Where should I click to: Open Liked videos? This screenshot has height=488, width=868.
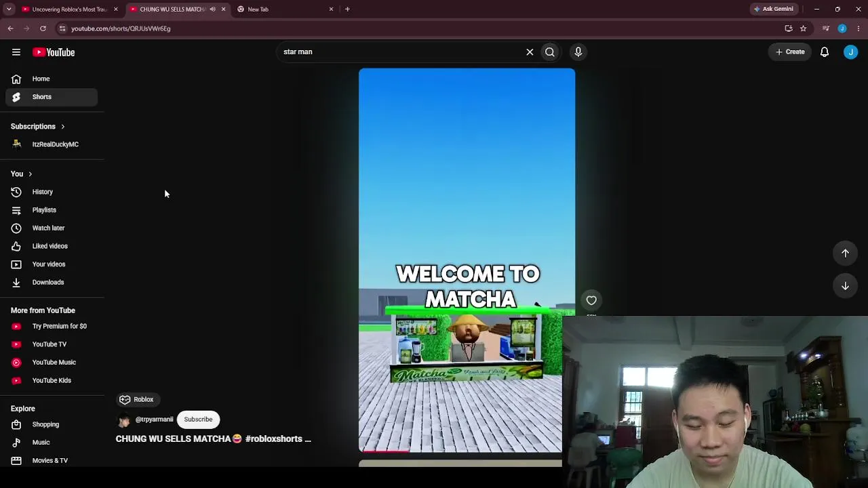tap(52, 246)
